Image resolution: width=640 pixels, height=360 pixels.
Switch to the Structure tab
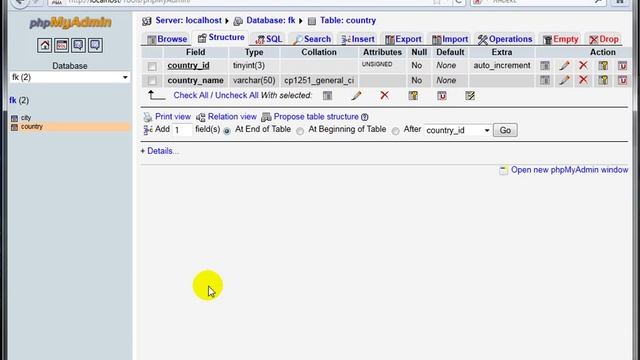(x=221, y=38)
